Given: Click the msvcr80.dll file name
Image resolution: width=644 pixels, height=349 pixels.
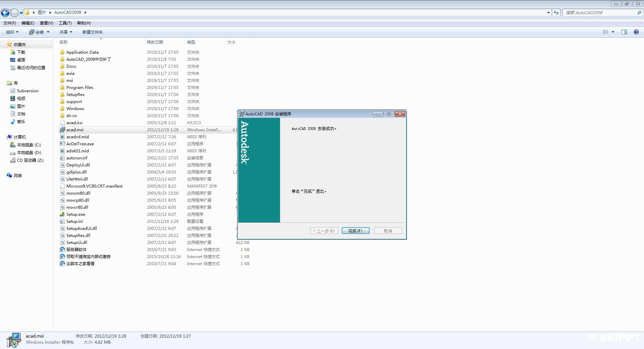Looking at the screenshot, I should (x=77, y=207).
